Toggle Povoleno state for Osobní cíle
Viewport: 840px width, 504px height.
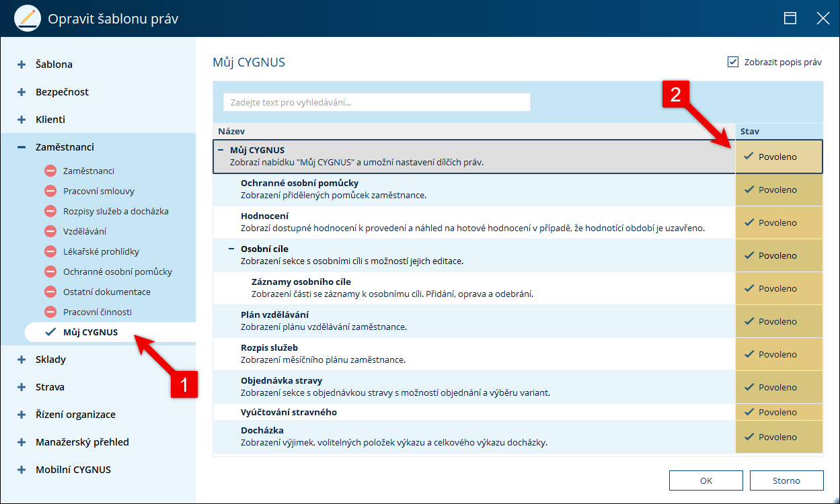point(779,255)
